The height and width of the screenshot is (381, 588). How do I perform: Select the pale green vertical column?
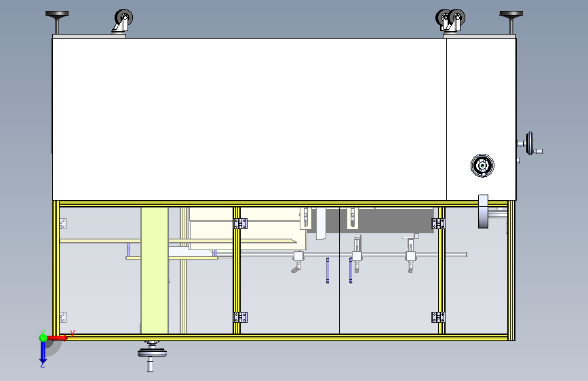pyautogui.click(x=155, y=270)
